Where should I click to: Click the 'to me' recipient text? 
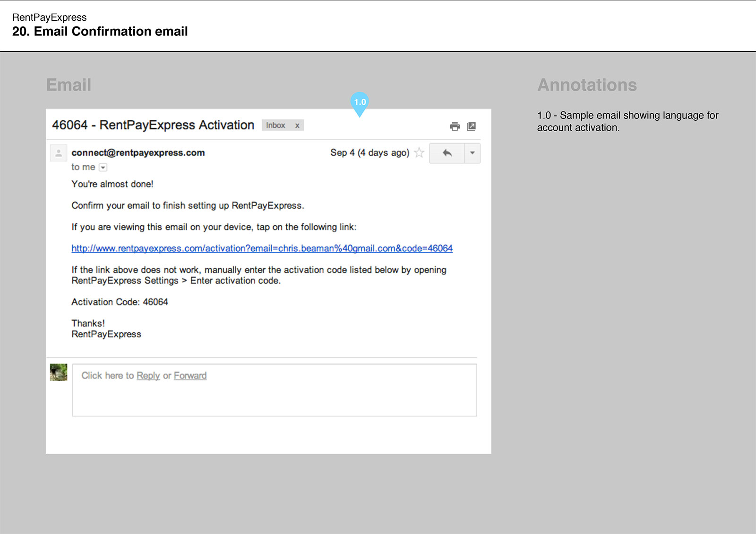pyautogui.click(x=83, y=167)
